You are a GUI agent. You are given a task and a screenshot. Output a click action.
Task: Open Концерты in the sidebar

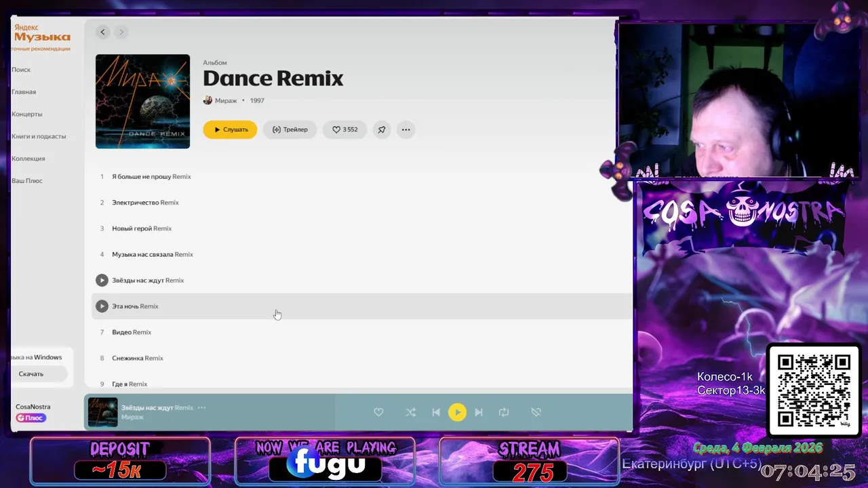point(26,115)
